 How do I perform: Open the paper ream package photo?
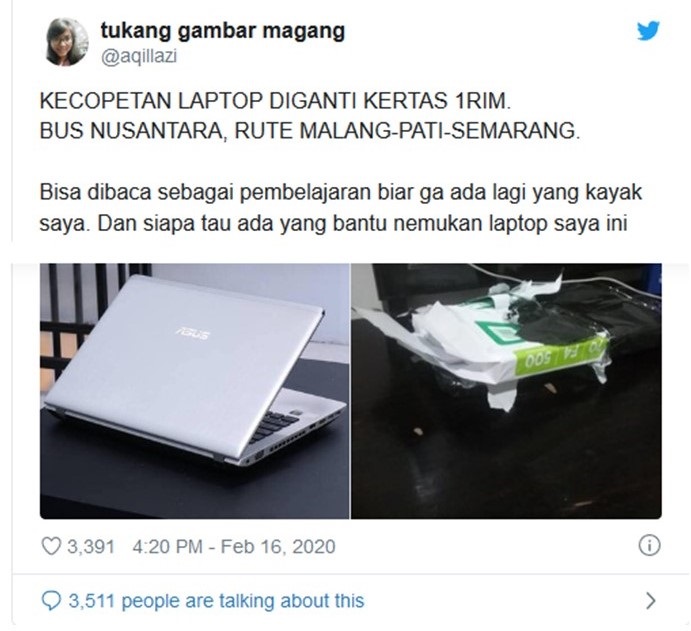coord(506,391)
